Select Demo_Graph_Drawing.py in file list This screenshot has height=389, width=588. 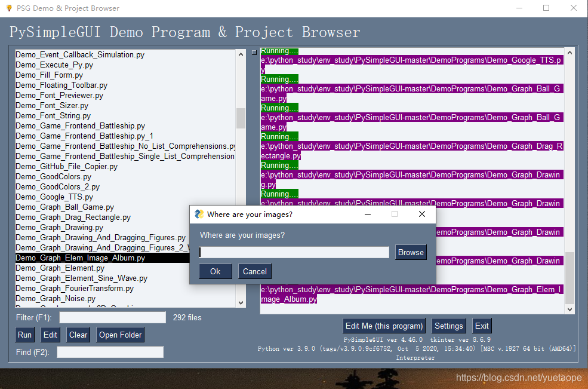(x=102, y=228)
